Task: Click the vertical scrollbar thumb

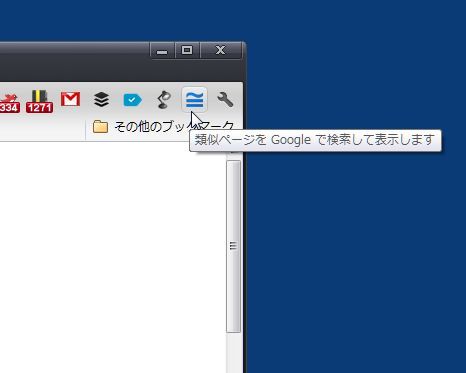Action: pos(233,246)
